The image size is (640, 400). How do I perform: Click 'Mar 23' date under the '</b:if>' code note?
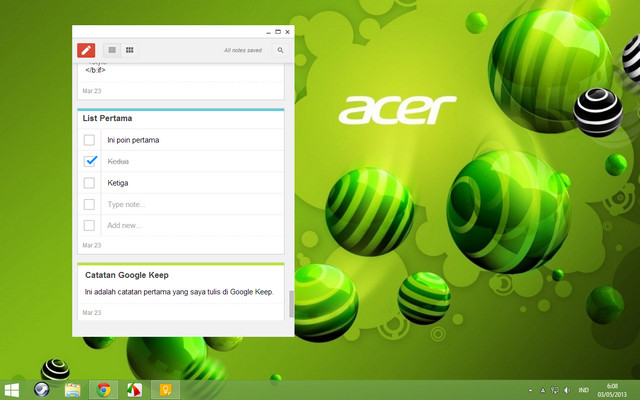91,91
